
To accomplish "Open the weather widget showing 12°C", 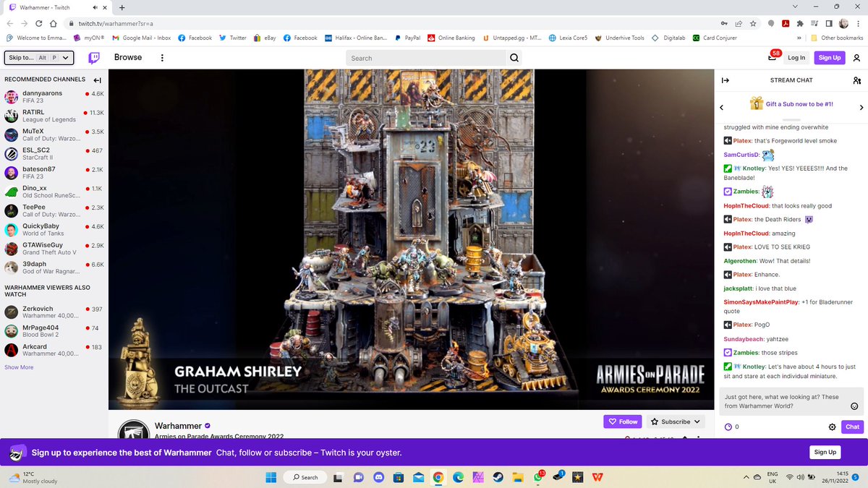I will [33, 477].
